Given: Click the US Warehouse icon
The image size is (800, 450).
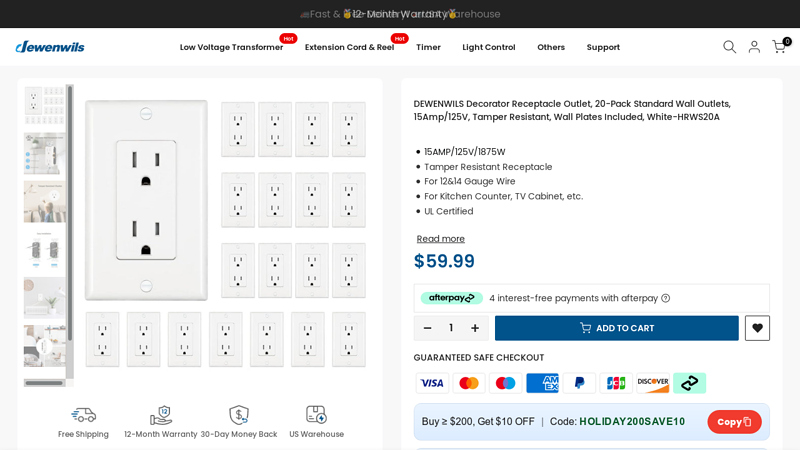Looking at the screenshot, I should click(x=316, y=415).
